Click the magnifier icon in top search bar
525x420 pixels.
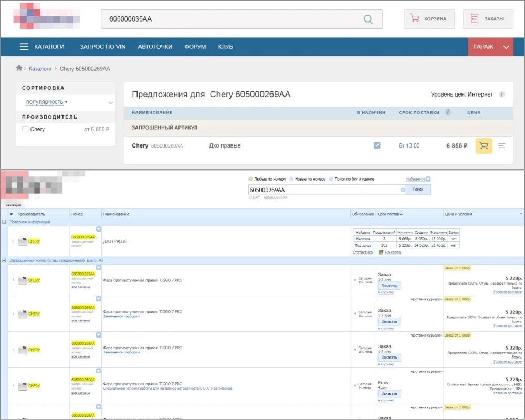(368, 19)
